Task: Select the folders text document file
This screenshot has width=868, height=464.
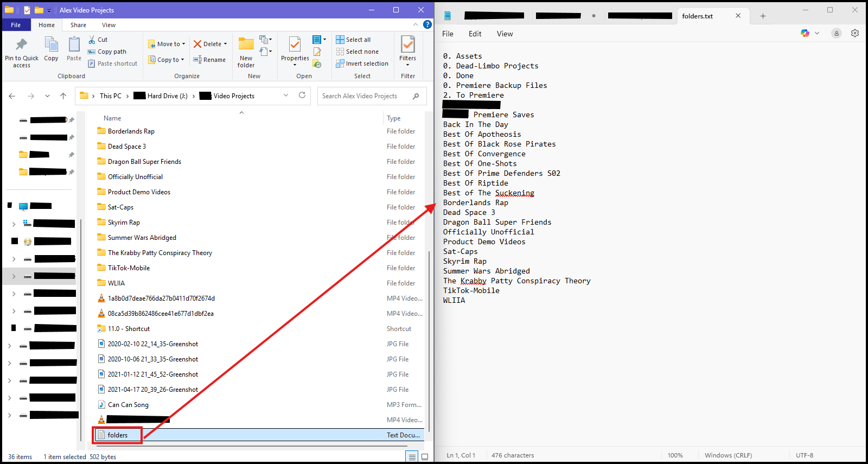Action: pyautogui.click(x=117, y=435)
